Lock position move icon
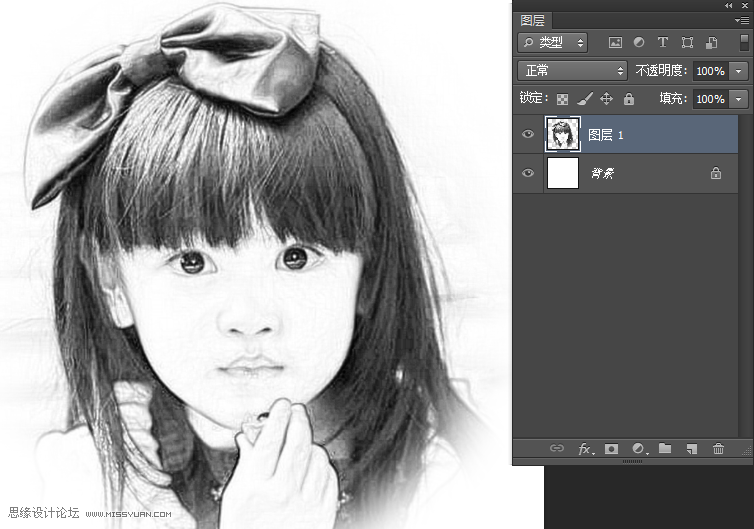The height and width of the screenshot is (529, 754). click(x=606, y=99)
